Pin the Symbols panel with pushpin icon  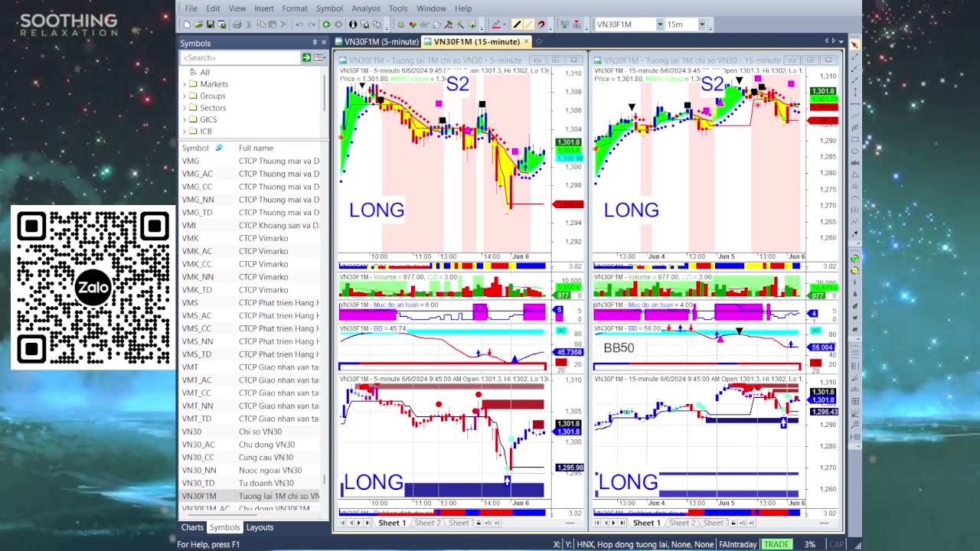coord(314,43)
